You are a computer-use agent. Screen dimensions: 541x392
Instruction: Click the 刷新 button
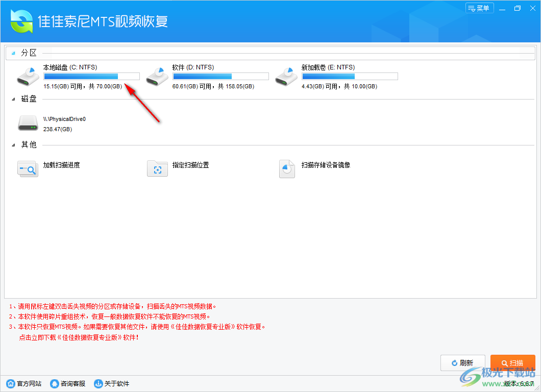[x=463, y=363]
